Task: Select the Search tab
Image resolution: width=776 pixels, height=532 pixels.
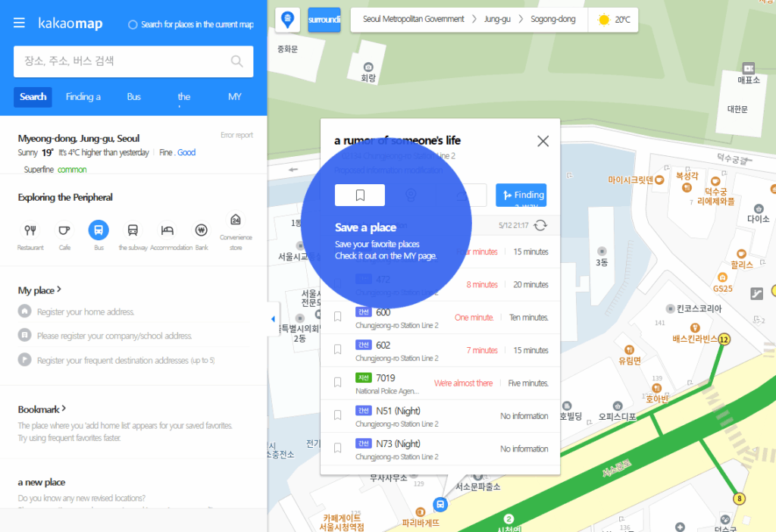Action: (x=33, y=97)
